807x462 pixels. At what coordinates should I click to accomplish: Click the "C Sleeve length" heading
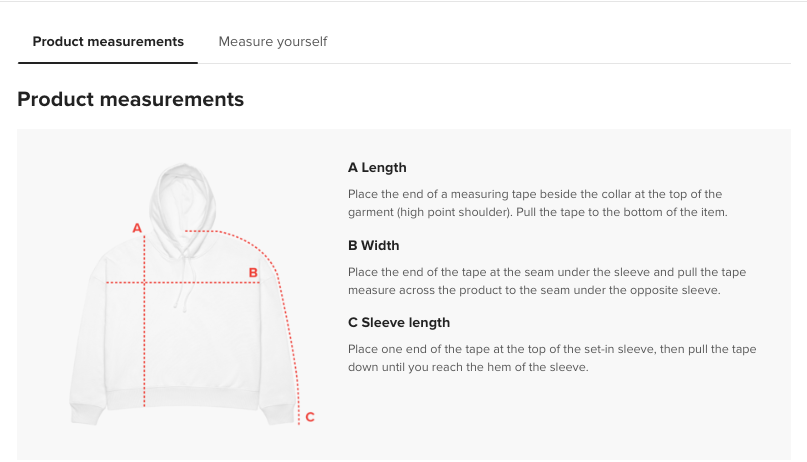click(398, 322)
